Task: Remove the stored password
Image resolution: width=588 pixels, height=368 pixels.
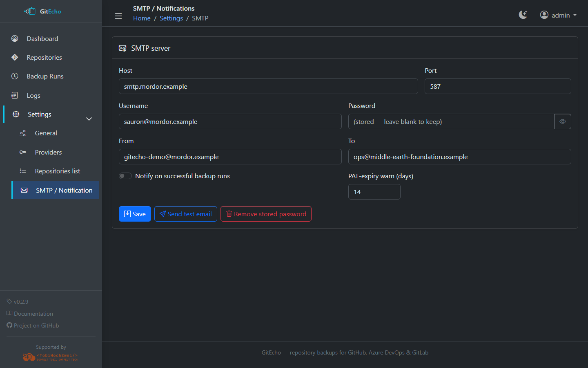Action: (x=266, y=214)
